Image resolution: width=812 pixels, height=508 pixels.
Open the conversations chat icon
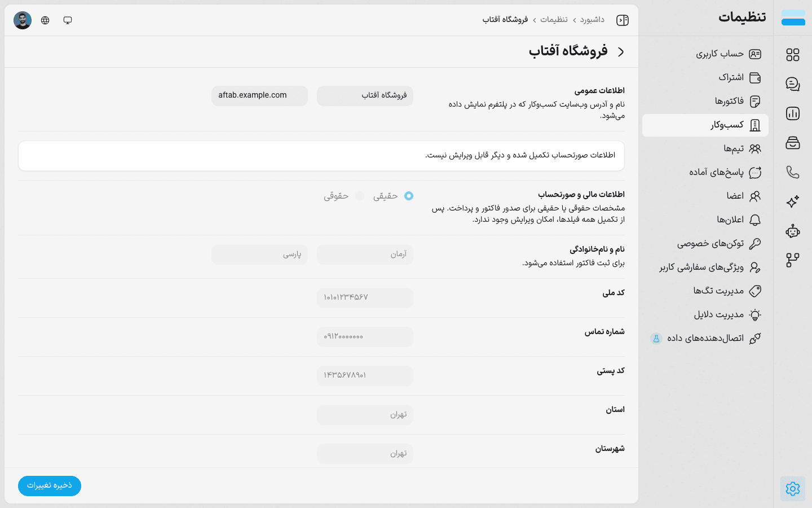click(793, 84)
